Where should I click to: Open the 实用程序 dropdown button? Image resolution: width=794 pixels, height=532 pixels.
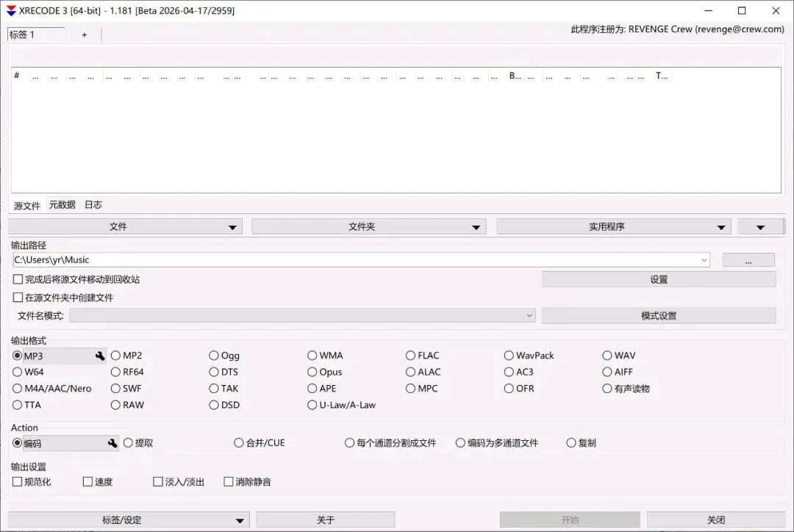tap(614, 227)
